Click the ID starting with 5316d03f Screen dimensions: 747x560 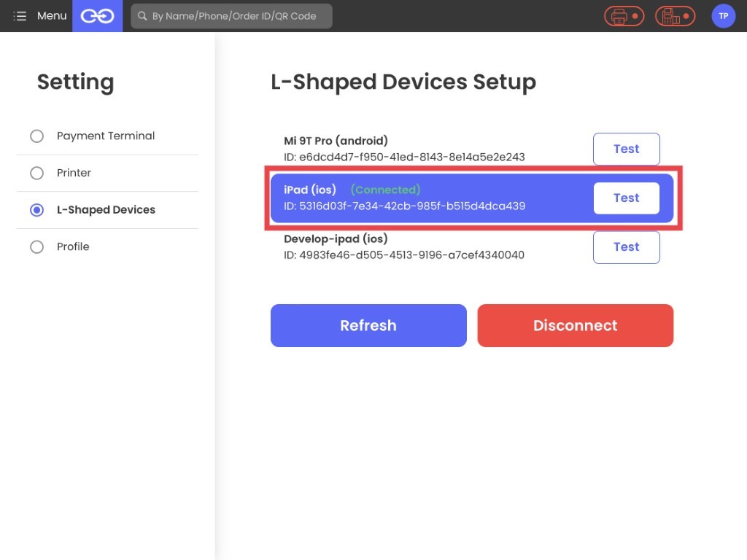404,206
